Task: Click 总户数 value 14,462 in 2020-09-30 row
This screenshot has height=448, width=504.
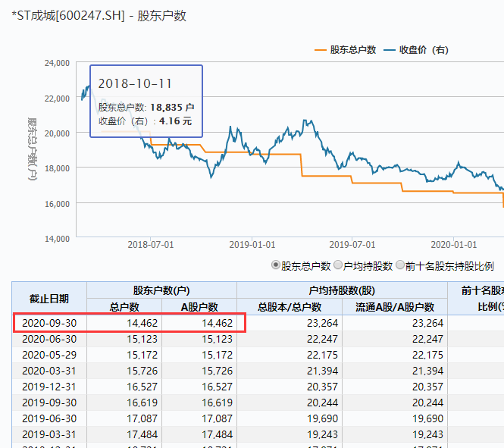Action: pos(142,323)
